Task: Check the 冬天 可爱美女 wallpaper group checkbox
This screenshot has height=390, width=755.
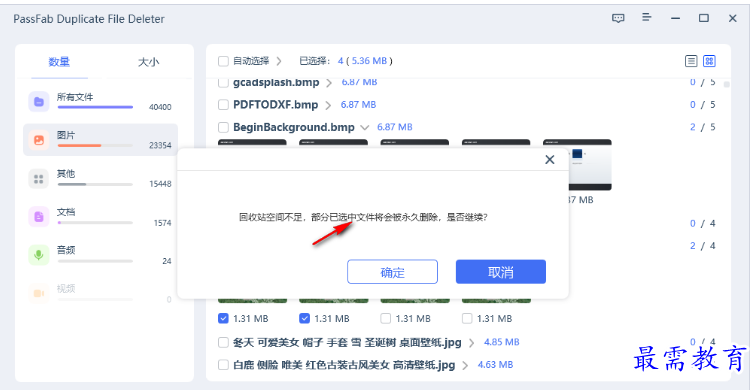Action: click(x=223, y=342)
